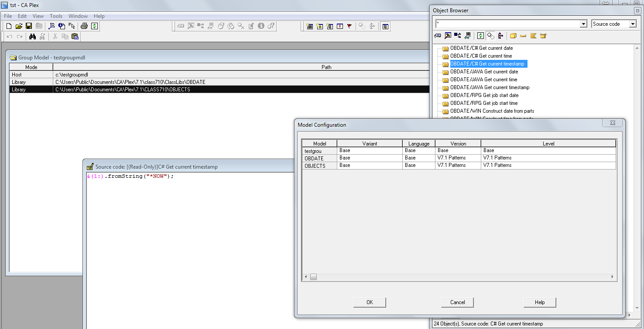Click the Mode column header in Group Model
This screenshot has width=644, height=329.
tap(31, 67)
